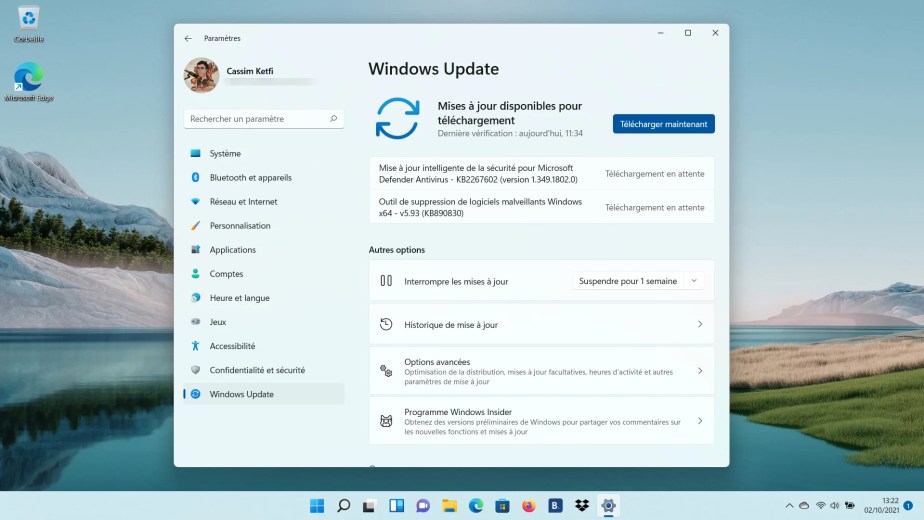Expand the Historique de mise à jour chevron
Screen dimensions: 924x520
pyautogui.click(x=700, y=324)
